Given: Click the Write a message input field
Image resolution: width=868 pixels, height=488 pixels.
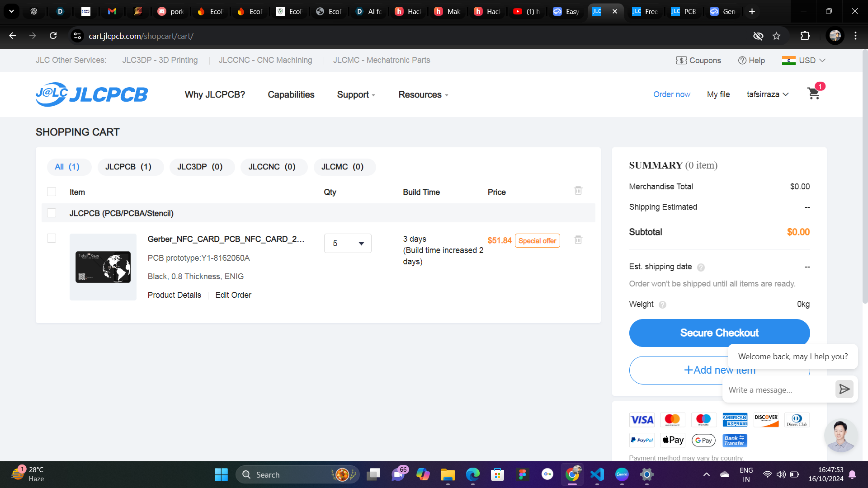Looking at the screenshot, I should click(778, 389).
